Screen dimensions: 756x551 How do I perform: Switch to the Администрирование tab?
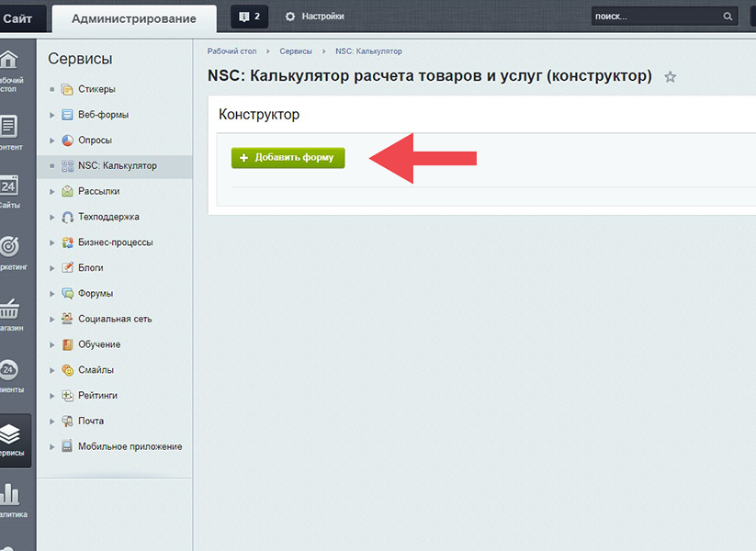tap(134, 18)
